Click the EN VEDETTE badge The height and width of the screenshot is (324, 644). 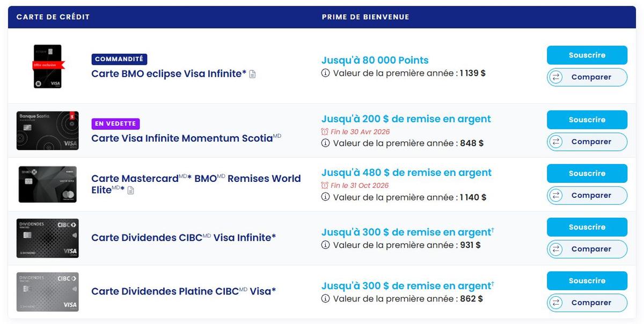[x=114, y=123]
